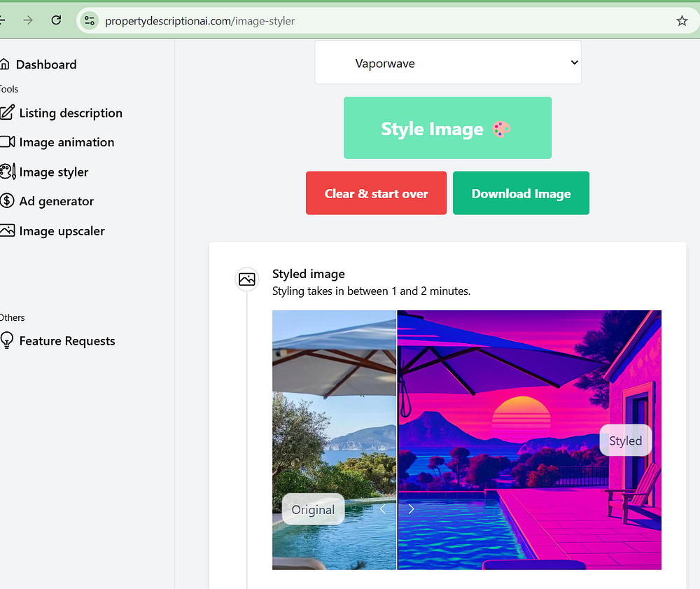Click the "Styled image" heading
700x589 pixels.
click(309, 274)
